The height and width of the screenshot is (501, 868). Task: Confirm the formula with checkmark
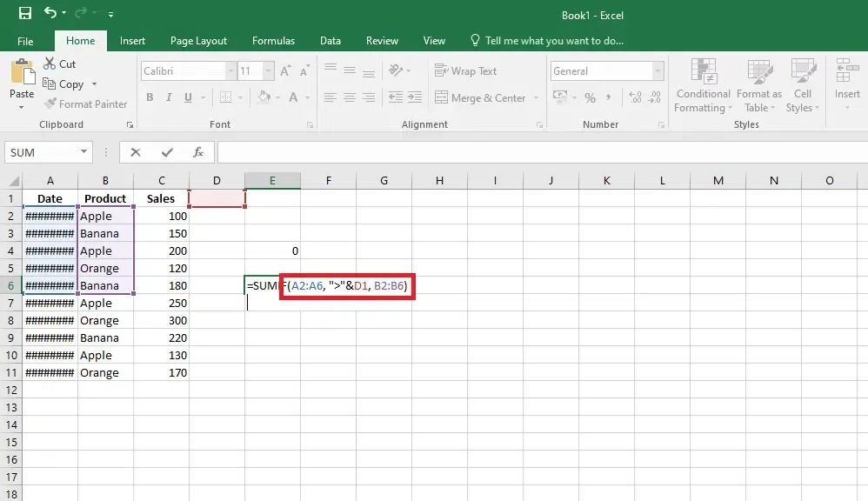pos(167,152)
